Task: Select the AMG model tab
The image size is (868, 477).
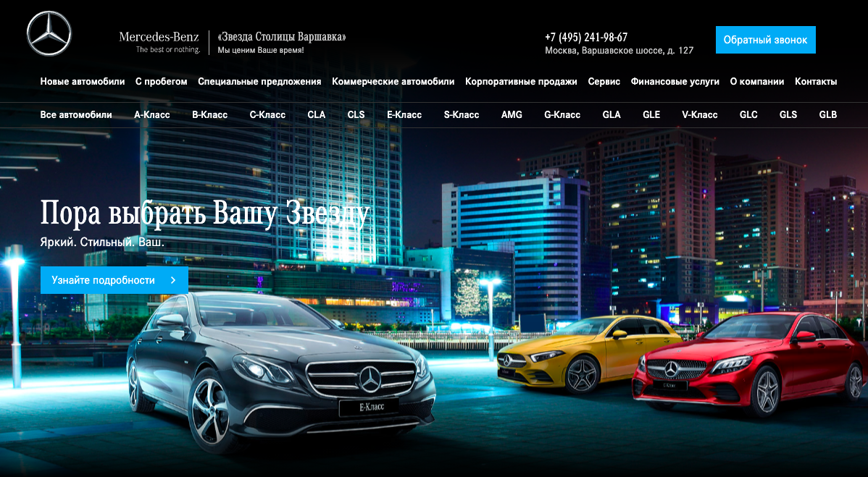Action: [x=512, y=115]
